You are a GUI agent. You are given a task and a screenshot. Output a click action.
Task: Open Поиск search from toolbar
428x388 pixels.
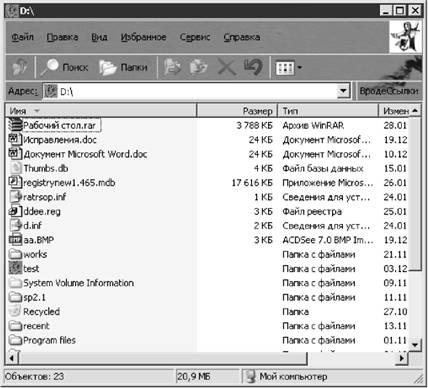[x=64, y=67]
